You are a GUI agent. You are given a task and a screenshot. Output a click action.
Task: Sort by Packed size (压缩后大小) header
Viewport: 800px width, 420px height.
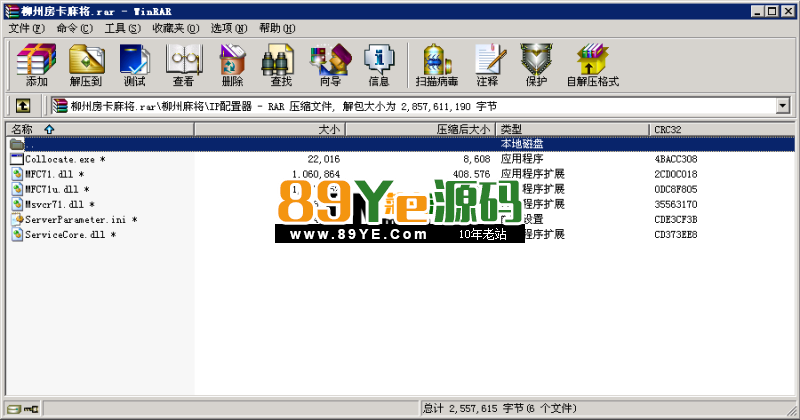pyautogui.click(x=421, y=129)
